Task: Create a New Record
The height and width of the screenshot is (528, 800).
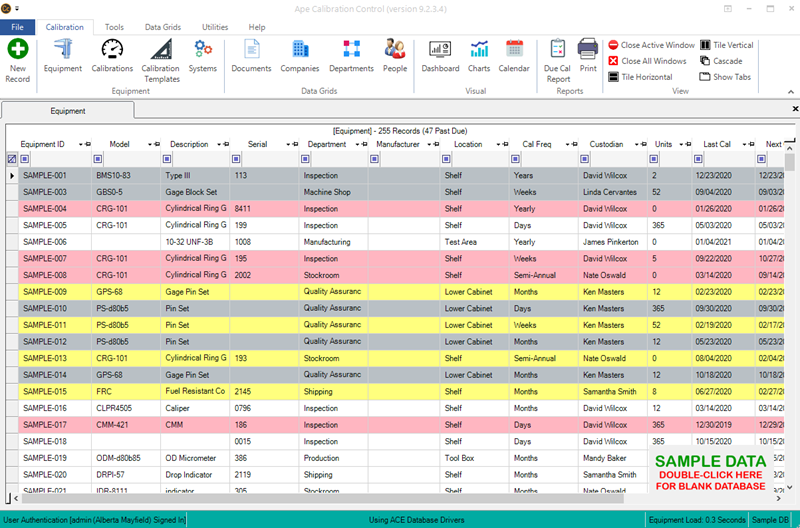Action: [x=17, y=60]
